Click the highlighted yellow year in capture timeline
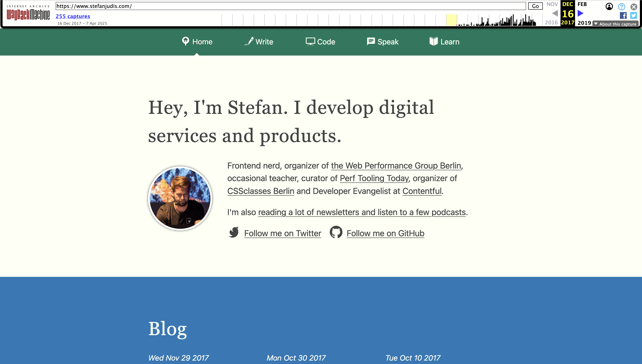The height and width of the screenshot is (364, 642). pos(451,20)
